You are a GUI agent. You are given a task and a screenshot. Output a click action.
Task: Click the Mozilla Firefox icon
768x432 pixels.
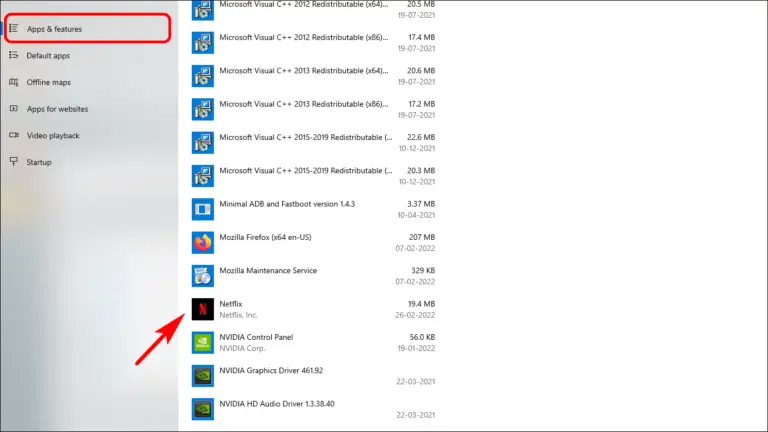coord(203,243)
